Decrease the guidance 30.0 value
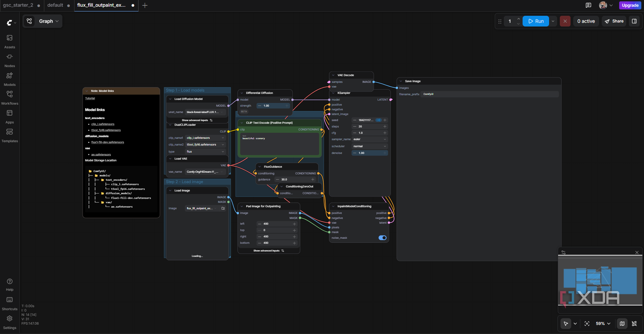 tap(278, 179)
